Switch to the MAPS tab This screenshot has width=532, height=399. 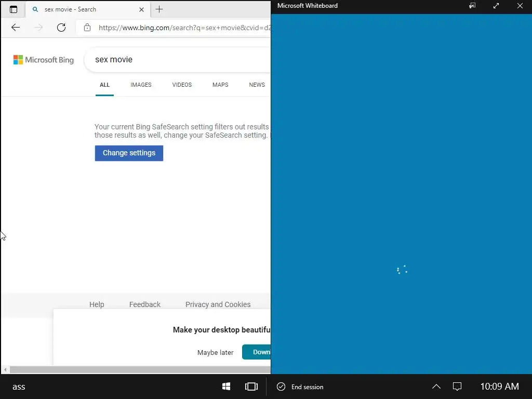click(220, 85)
